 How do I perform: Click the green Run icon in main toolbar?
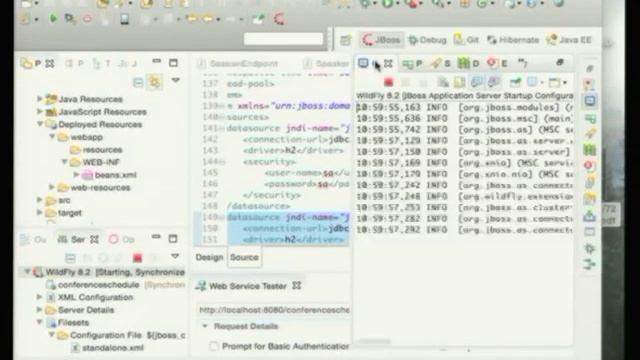click(x=387, y=4)
